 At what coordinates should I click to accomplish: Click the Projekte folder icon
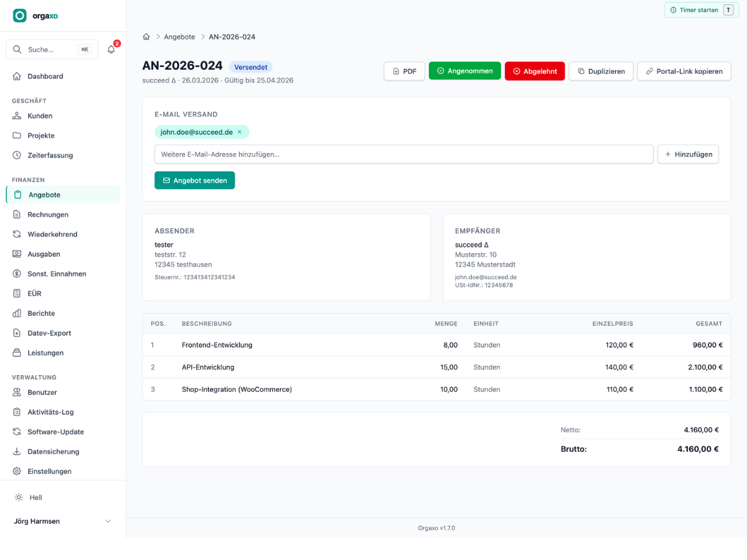[x=17, y=136]
